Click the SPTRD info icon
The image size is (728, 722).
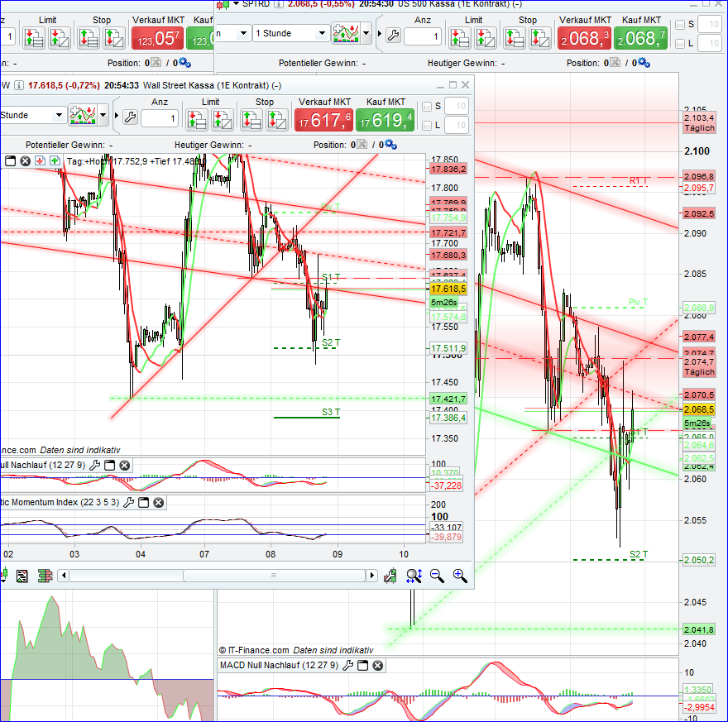[x=279, y=4]
